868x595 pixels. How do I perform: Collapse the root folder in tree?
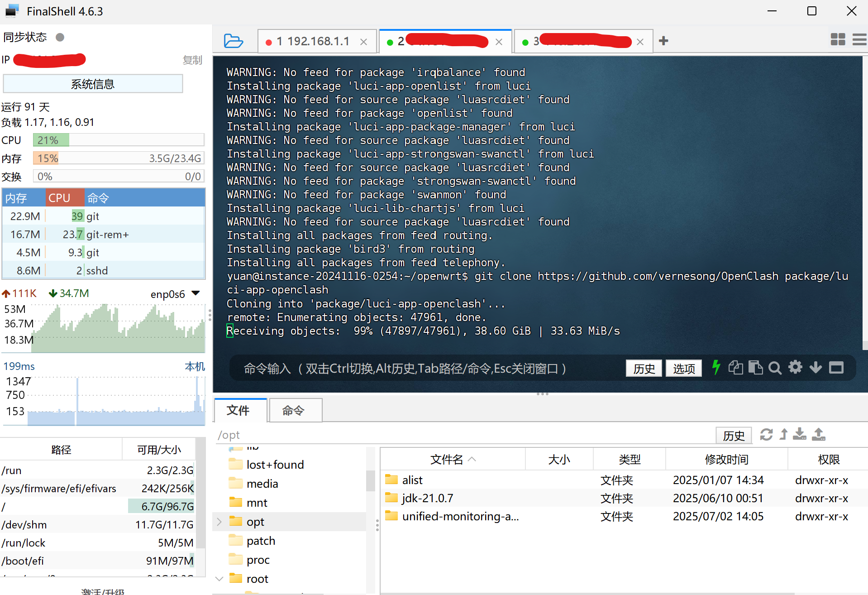219,579
